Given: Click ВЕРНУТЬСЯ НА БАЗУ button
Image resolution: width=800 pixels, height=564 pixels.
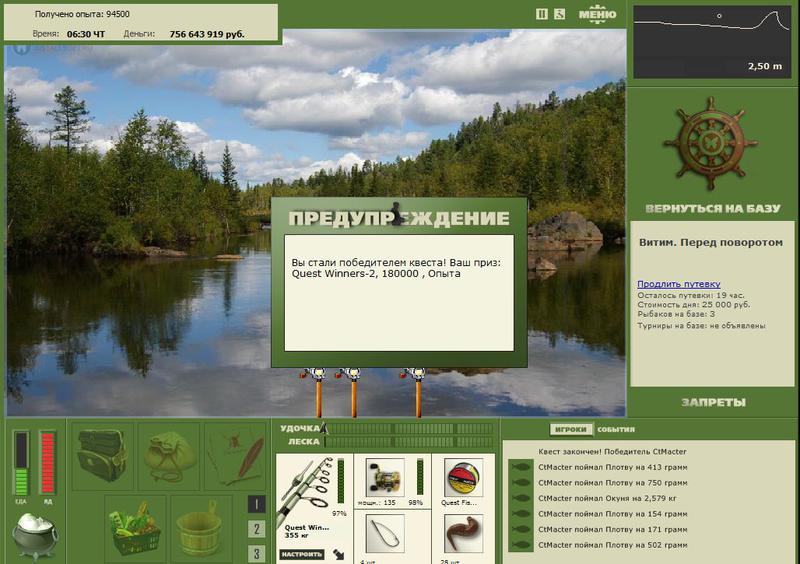Looking at the screenshot, I should click(713, 208).
